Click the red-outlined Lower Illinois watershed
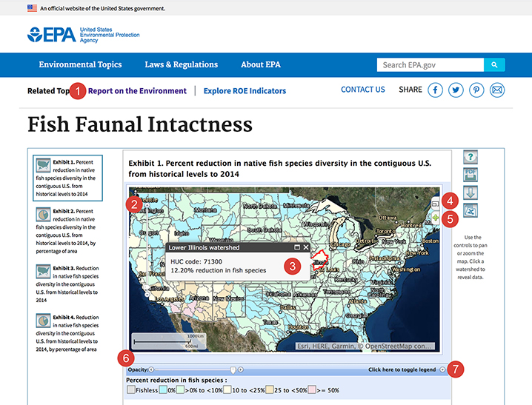Image resolution: width=532 pixels, height=405 pixels. tap(322, 259)
